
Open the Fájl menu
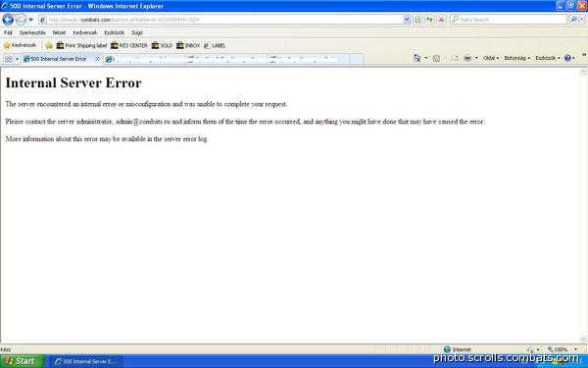(x=8, y=32)
